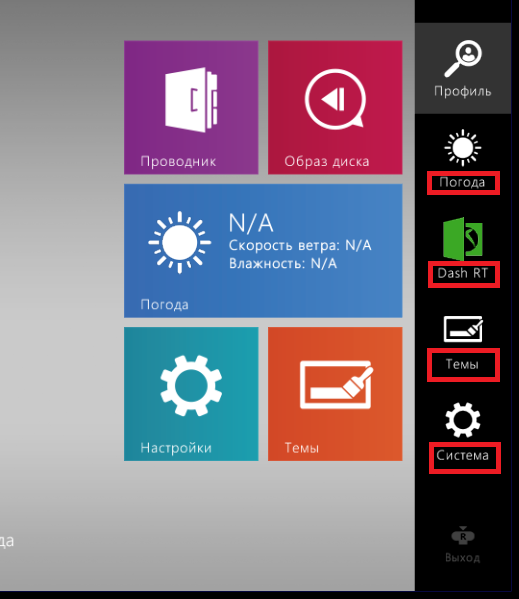This screenshot has height=599, width=519.
Task: Click the Выход exit icon
Action: [x=462, y=536]
